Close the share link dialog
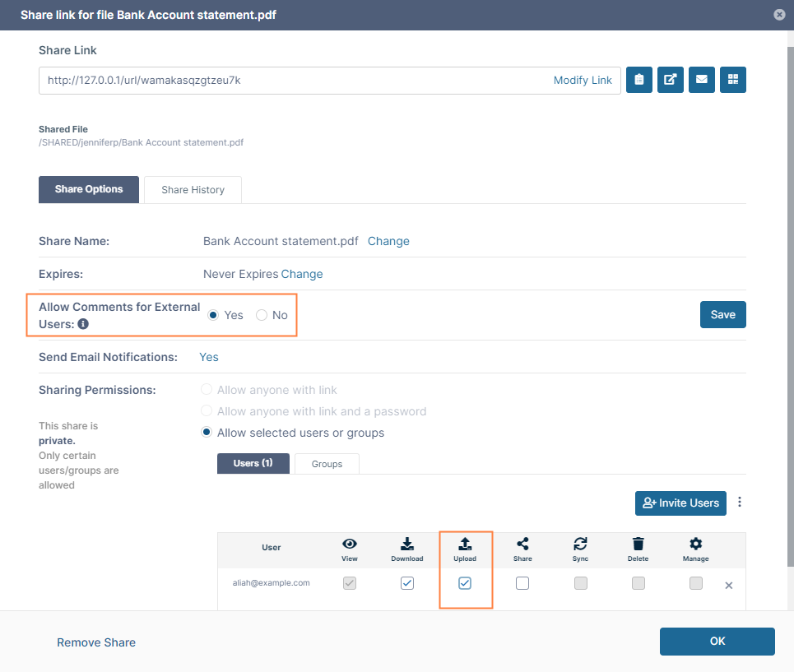 (x=779, y=15)
